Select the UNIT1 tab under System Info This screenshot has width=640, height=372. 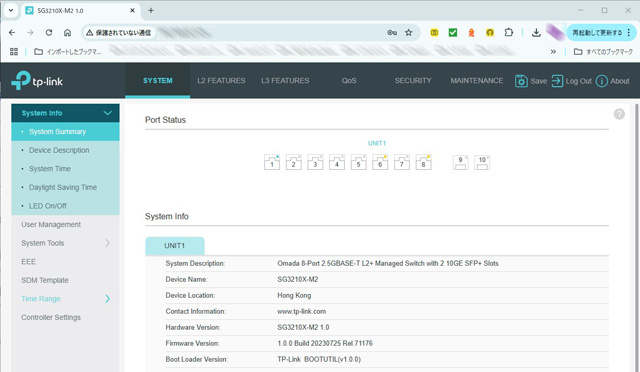click(175, 246)
